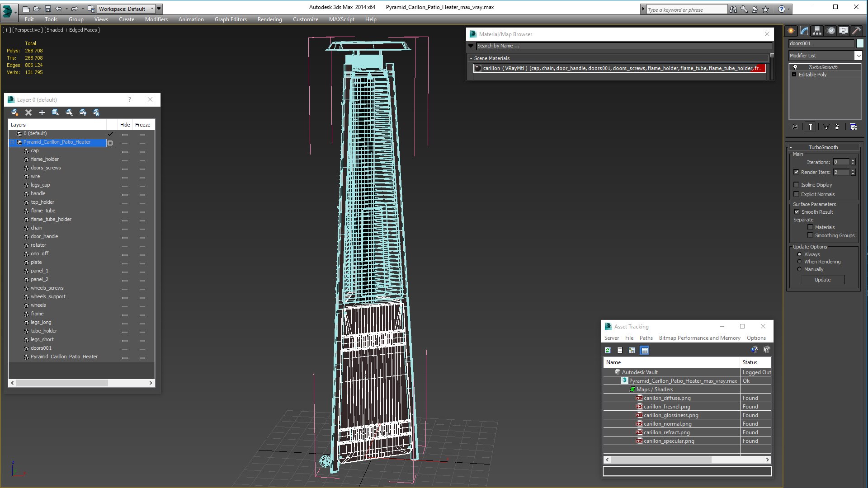Toggle Show End Result button
The height and width of the screenshot is (488, 868).
click(x=811, y=127)
